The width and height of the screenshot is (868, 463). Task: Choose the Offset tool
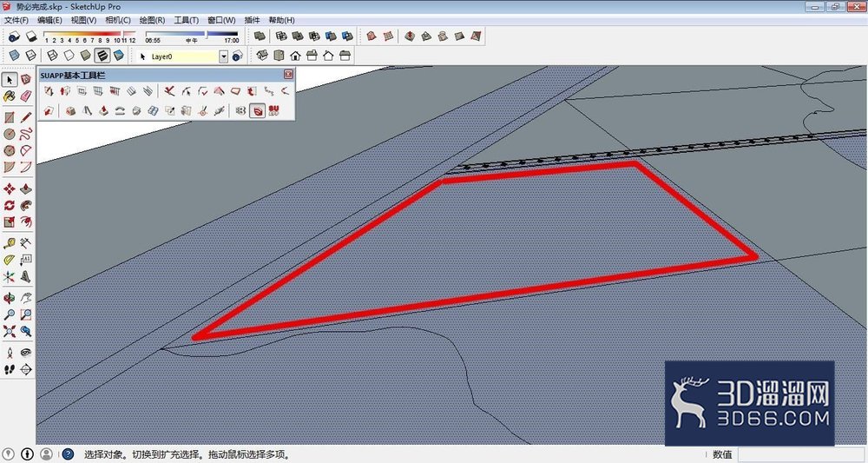(x=26, y=222)
